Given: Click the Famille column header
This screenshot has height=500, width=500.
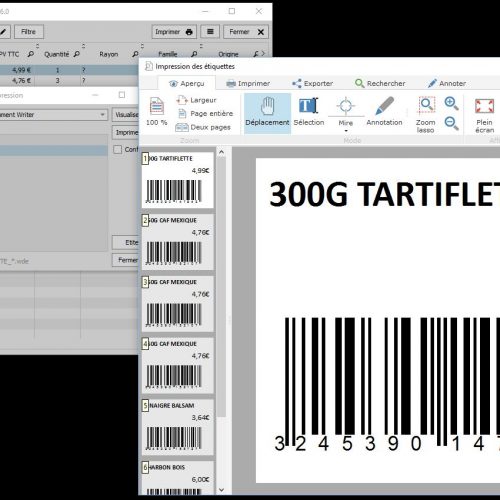Looking at the screenshot, I should [168, 54].
